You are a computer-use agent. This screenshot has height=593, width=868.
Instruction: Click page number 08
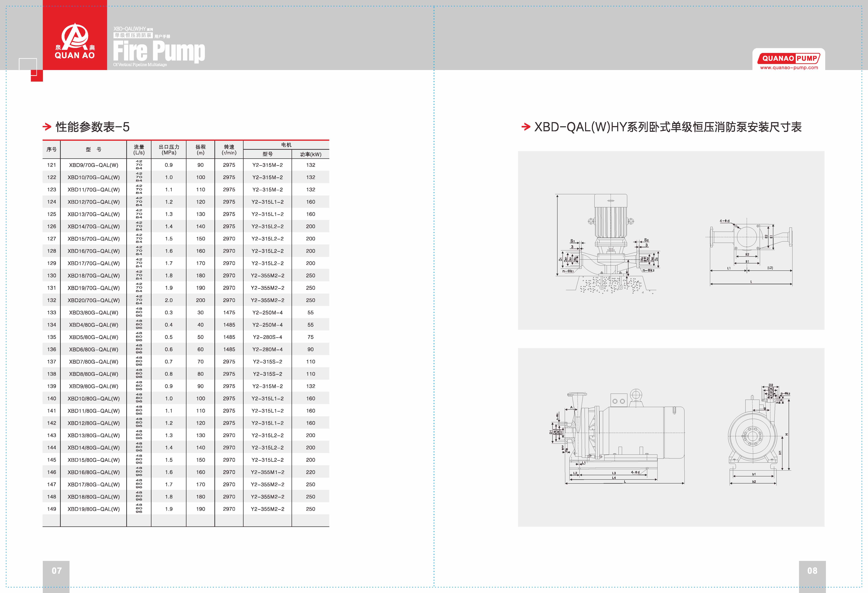pyautogui.click(x=812, y=571)
